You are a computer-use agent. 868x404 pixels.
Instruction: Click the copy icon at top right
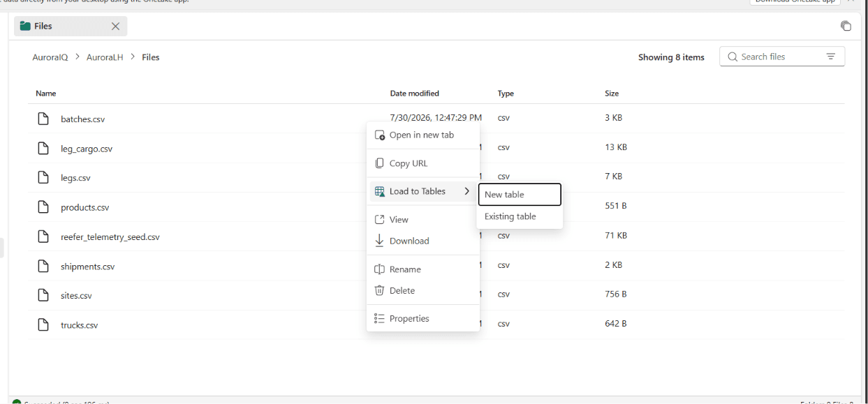coord(846,26)
